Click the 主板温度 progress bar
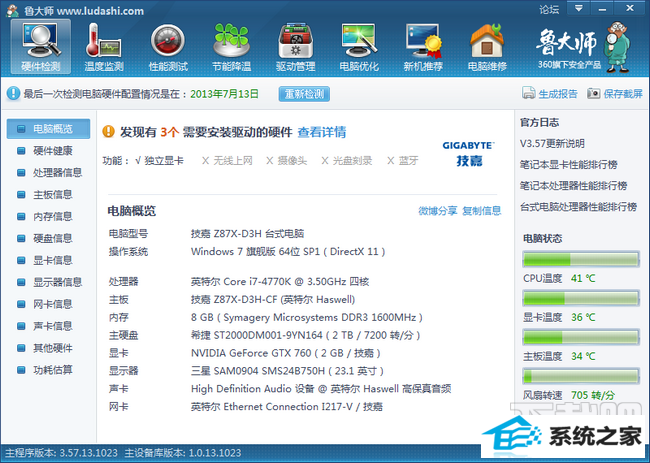650x463 pixels. click(x=581, y=337)
